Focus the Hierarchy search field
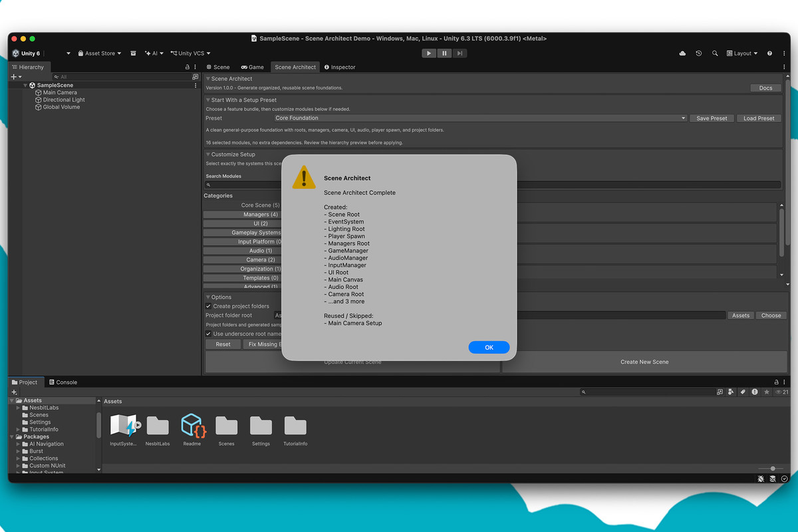Screen dimensions: 798x532 pyautogui.click(x=121, y=77)
